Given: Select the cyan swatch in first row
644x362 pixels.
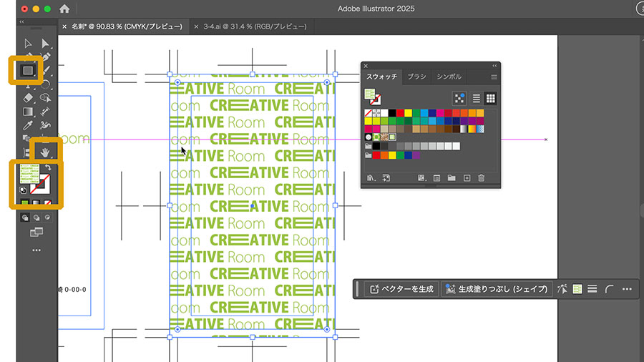Looking at the screenshot, I should (x=424, y=113).
